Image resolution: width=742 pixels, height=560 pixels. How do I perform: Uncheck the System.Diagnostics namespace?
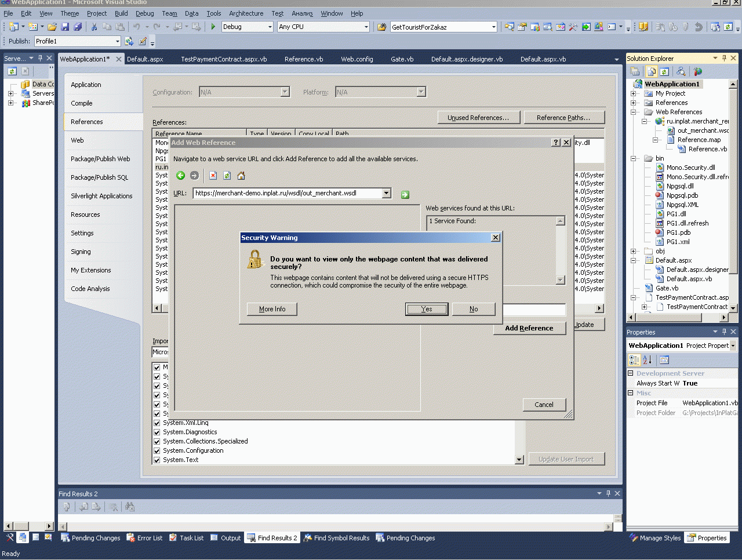pyautogui.click(x=157, y=432)
